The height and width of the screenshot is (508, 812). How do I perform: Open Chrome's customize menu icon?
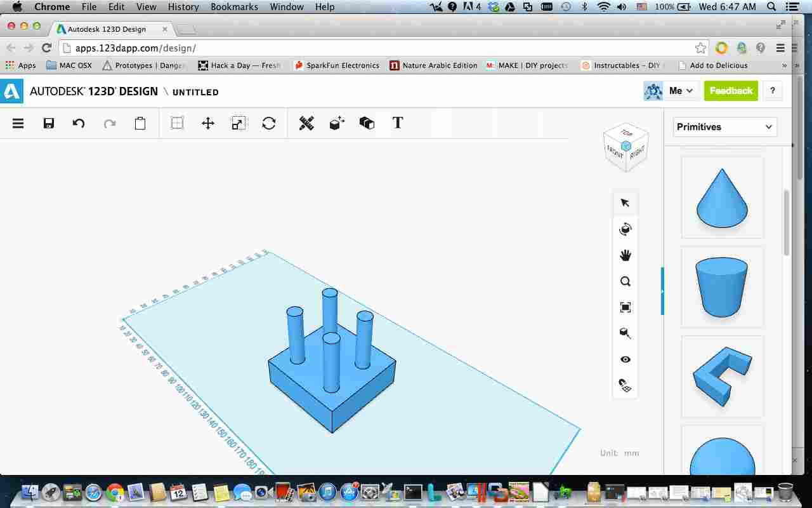[x=781, y=48]
